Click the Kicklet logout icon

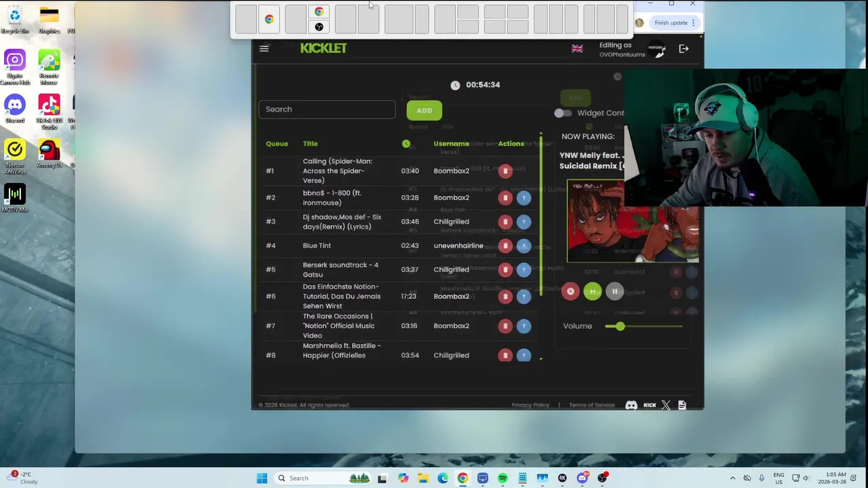(684, 49)
